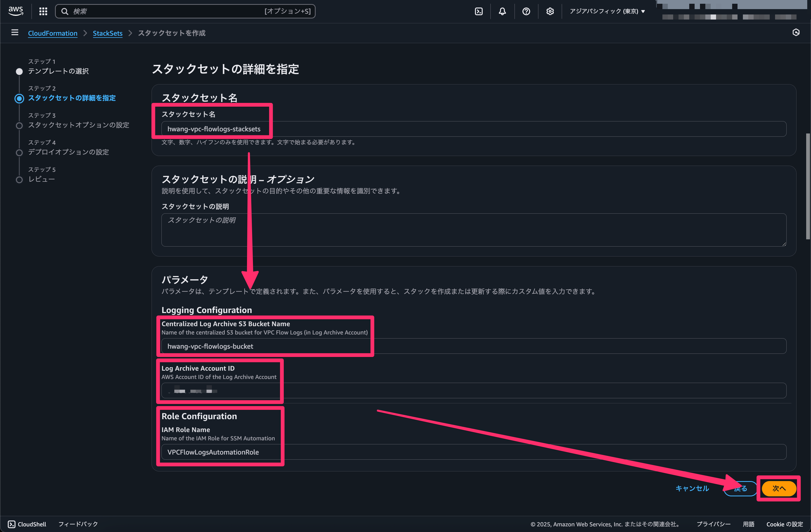Open the hamburger navigation icon
Image resolution: width=811 pixels, height=532 pixels.
pos(15,32)
